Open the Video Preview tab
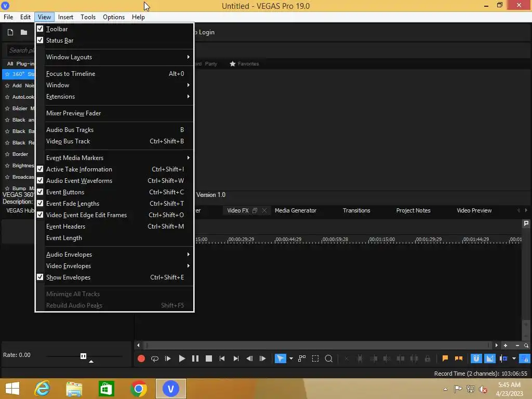The height and width of the screenshot is (399, 532). pos(474,211)
